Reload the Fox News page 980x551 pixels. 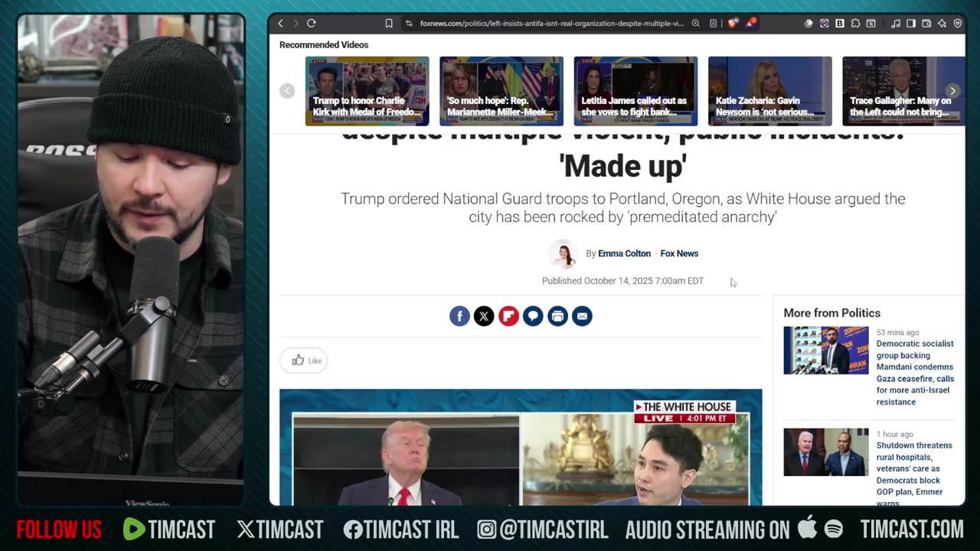click(x=312, y=24)
